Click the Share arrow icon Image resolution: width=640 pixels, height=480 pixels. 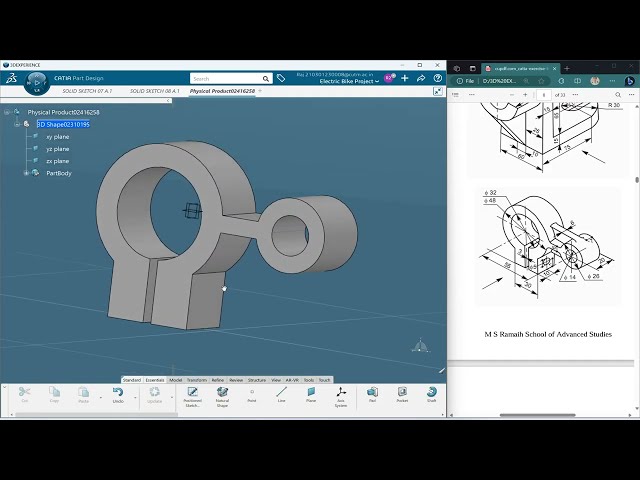[421, 78]
